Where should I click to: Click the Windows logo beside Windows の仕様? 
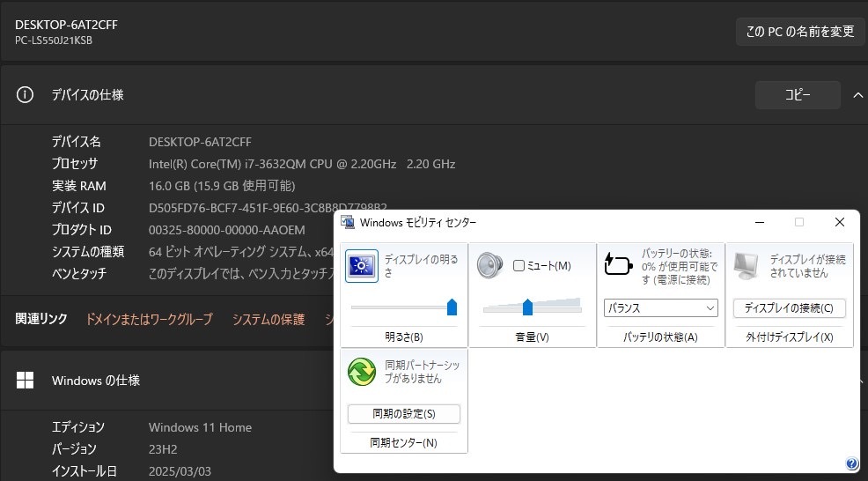25,381
